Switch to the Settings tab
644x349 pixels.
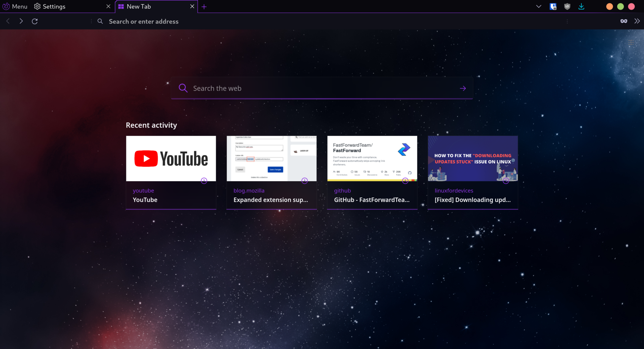click(53, 6)
